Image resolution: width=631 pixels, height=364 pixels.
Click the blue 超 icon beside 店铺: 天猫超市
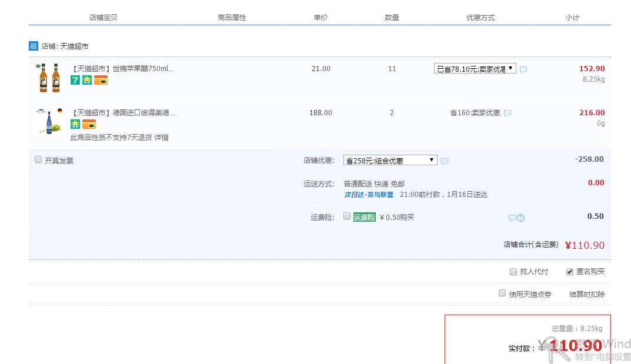coord(33,46)
